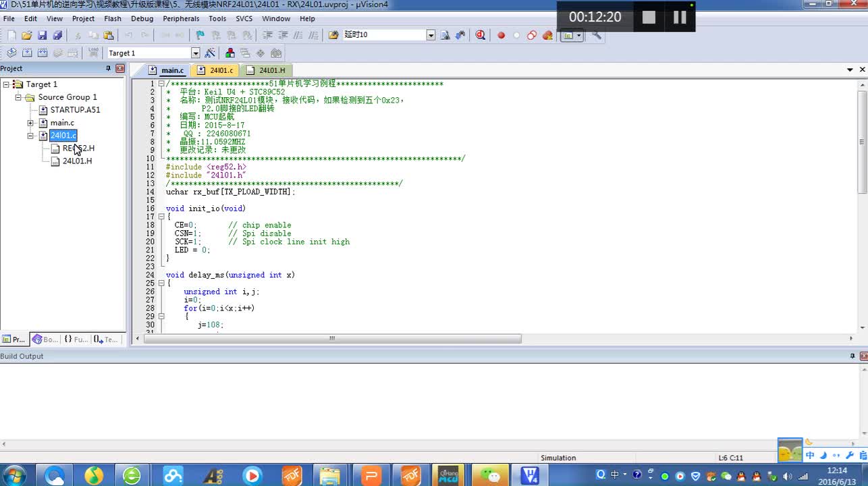
Task: Open the file explorer taskbar icon
Action: (330, 475)
